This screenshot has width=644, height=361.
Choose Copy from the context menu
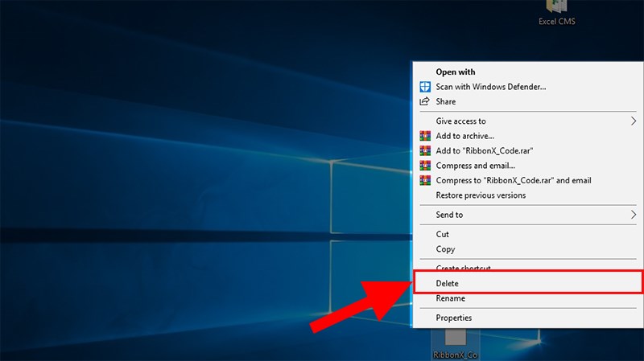point(528,249)
